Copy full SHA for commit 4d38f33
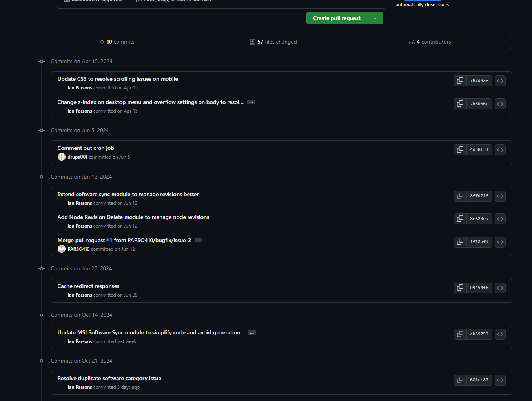This screenshot has height=401, width=532. (x=460, y=150)
